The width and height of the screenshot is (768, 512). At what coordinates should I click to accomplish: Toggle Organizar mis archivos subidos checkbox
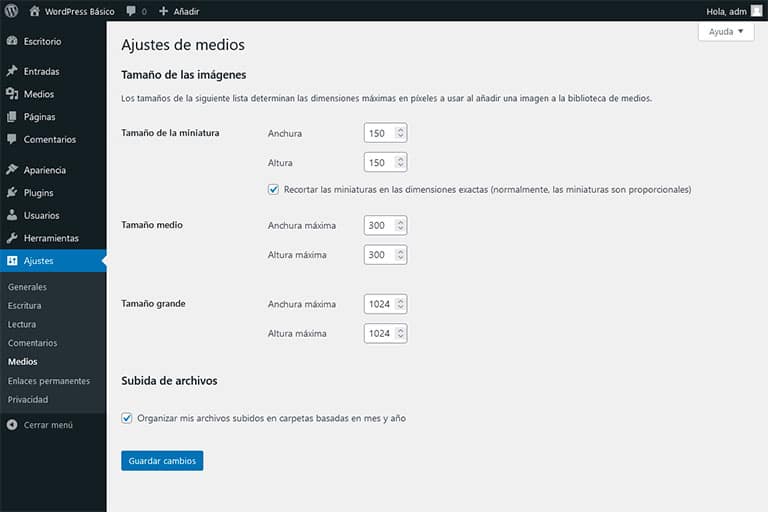click(127, 418)
